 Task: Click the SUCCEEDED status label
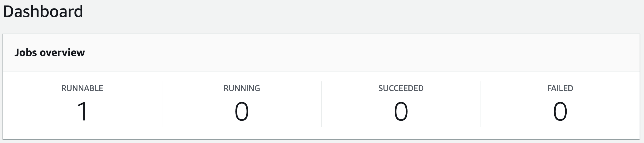[401, 88]
